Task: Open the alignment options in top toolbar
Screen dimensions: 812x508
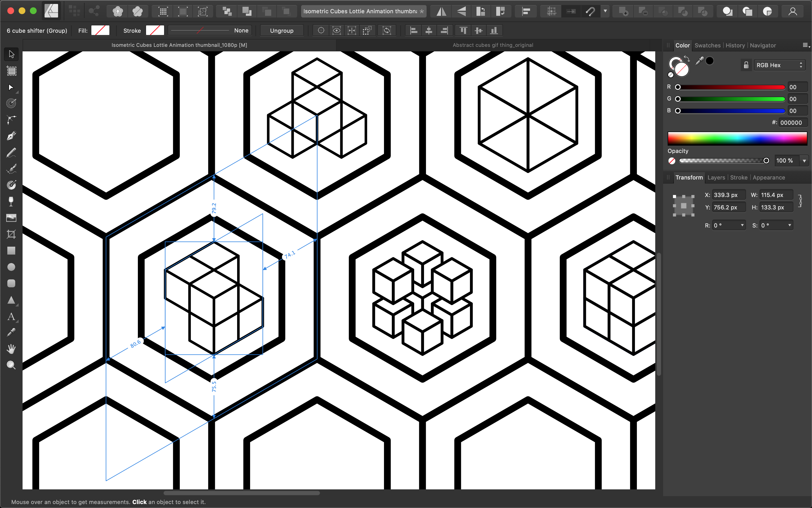Action: tap(526, 11)
